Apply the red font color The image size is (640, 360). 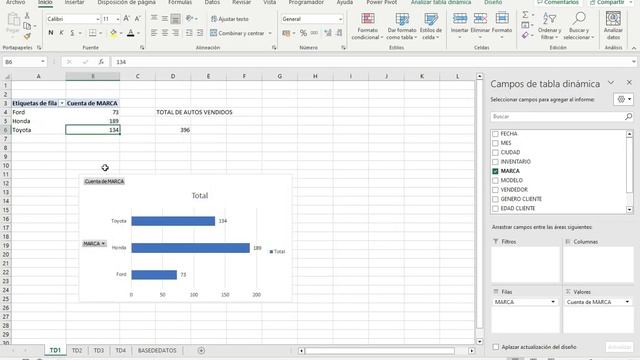click(x=131, y=33)
